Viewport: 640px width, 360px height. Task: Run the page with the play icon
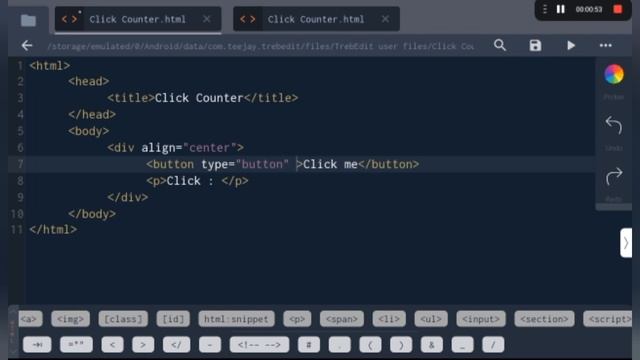(x=571, y=45)
